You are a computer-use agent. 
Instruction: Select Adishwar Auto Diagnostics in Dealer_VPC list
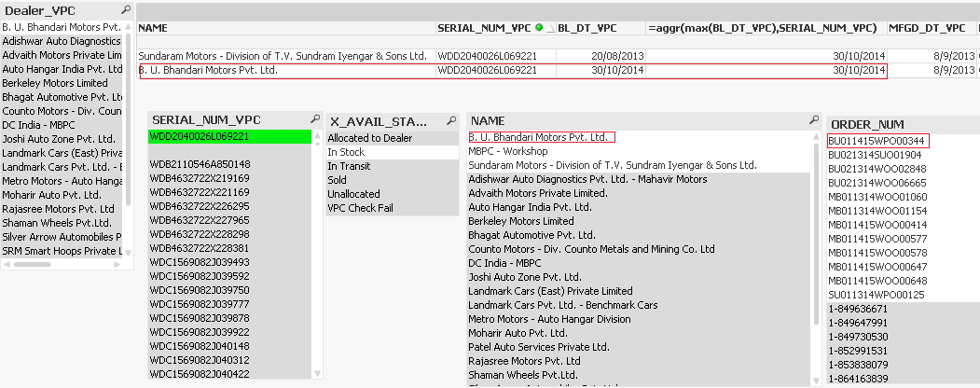click(62, 41)
